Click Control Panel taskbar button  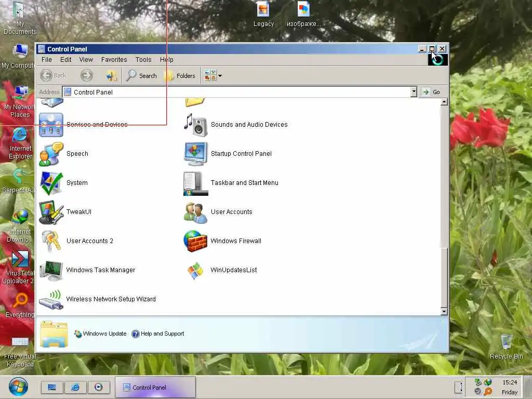point(155,387)
